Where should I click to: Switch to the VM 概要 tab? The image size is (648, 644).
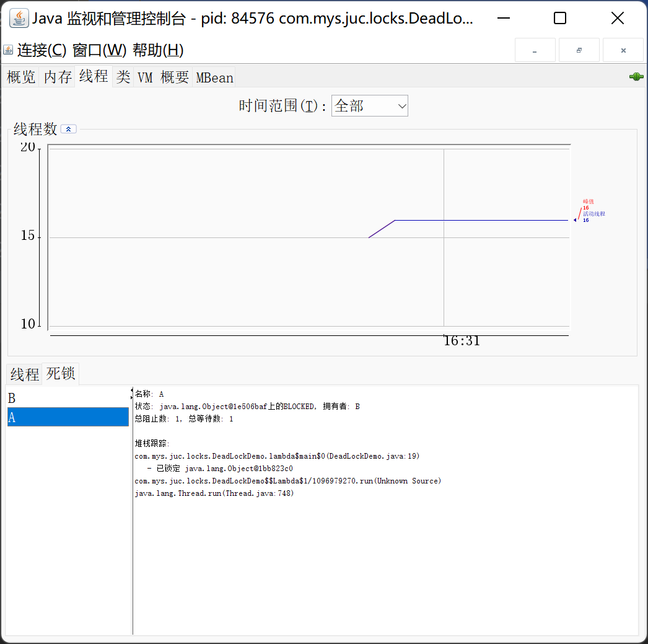coord(163,77)
